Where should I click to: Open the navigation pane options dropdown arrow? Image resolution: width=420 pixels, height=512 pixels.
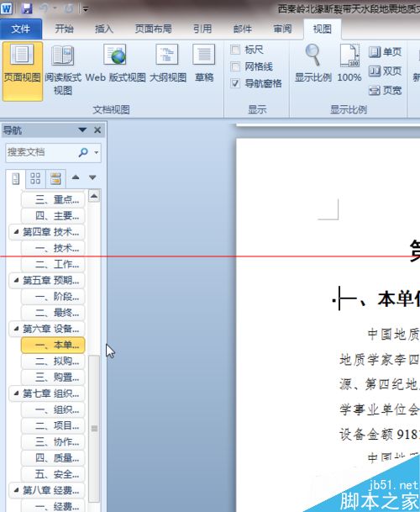pos(82,130)
